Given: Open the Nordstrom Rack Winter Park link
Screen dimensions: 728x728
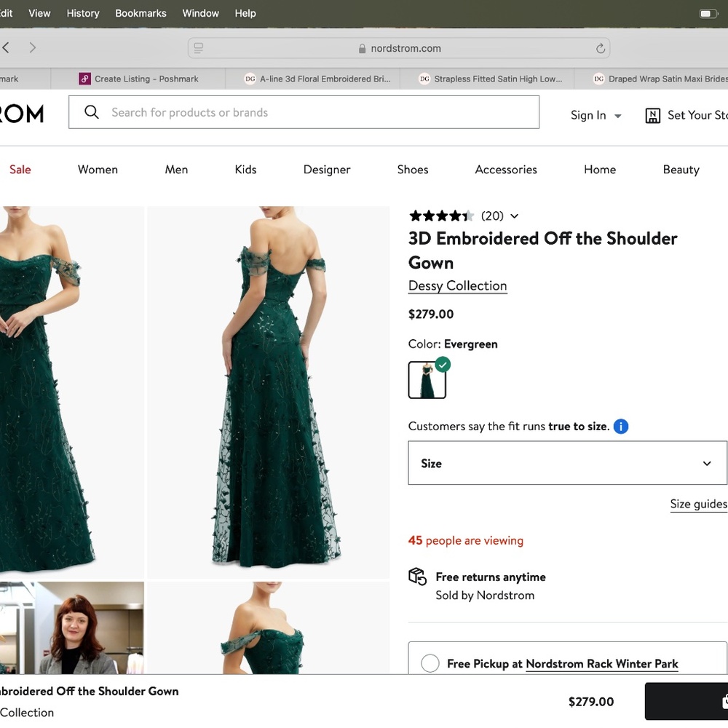Looking at the screenshot, I should pos(602,664).
